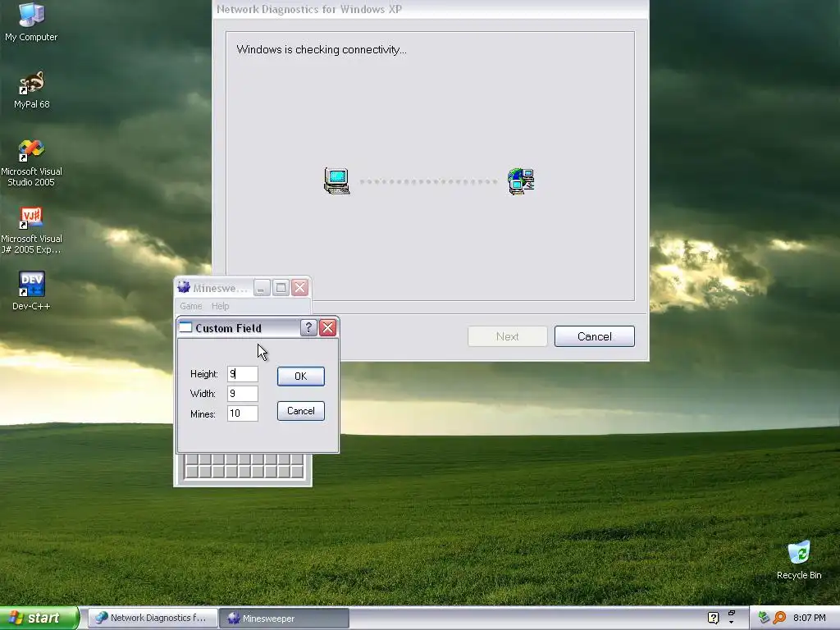Focus the Mines input field
Image resolution: width=840 pixels, height=630 pixels.
pos(243,413)
